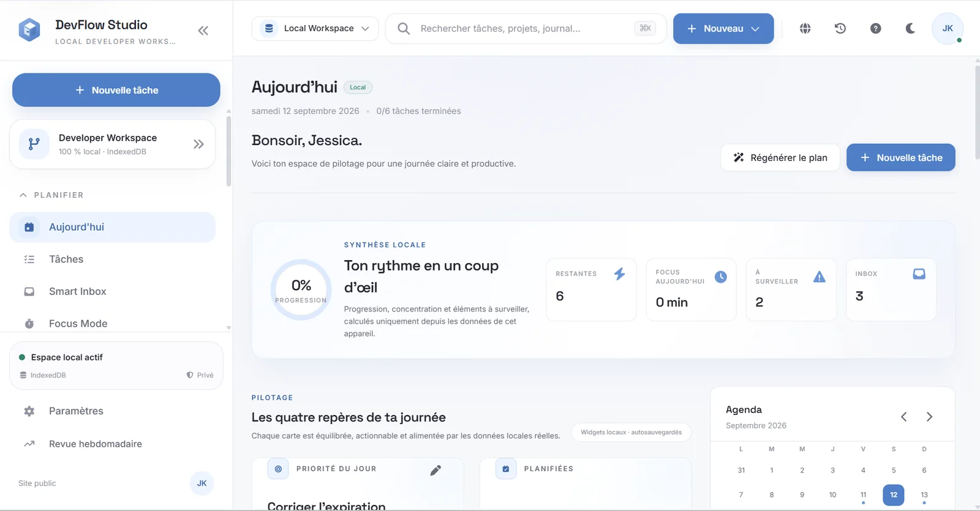Open the Nouveau dropdown button
This screenshot has height=511, width=980.
723,28
